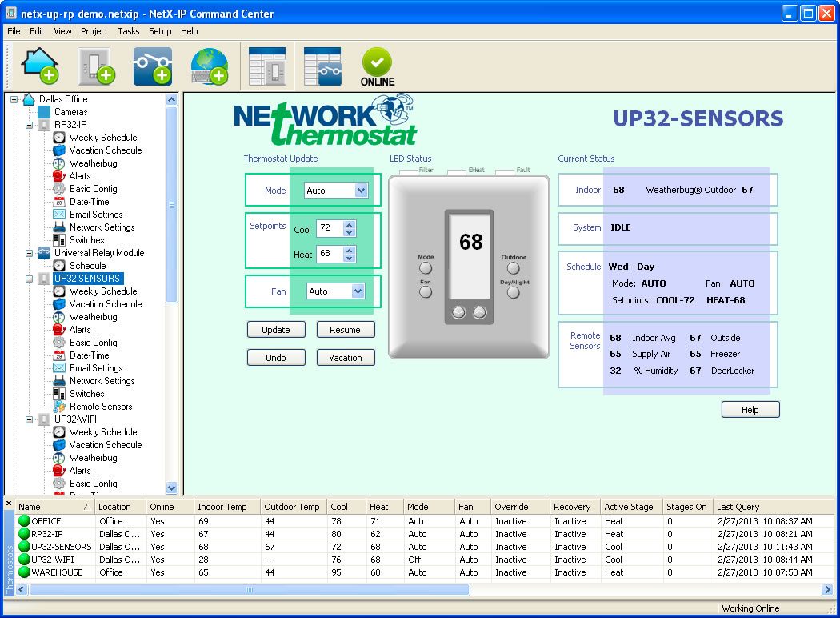Open the Edit menu
Viewport: 840px width, 618px height.
pos(37,31)
